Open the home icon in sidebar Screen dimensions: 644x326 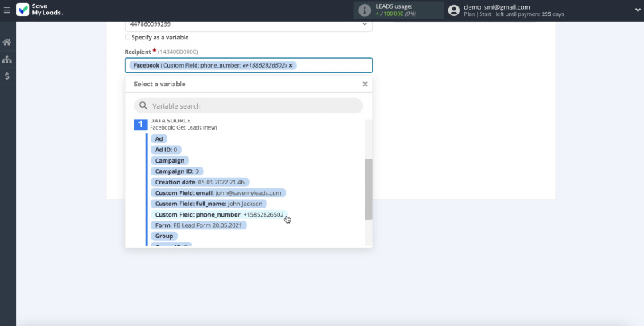click(x=7, y=43)
